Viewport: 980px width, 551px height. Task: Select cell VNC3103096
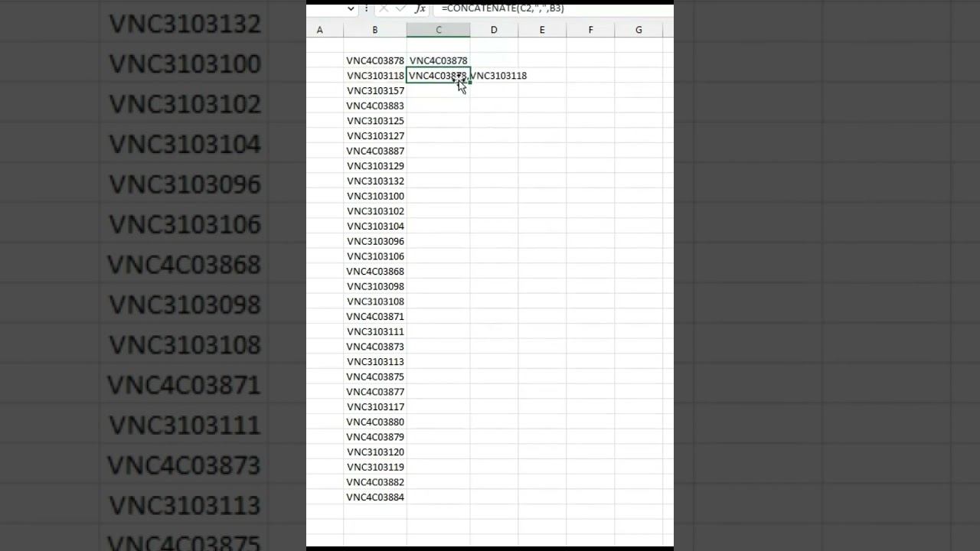[x=375, y=241]
